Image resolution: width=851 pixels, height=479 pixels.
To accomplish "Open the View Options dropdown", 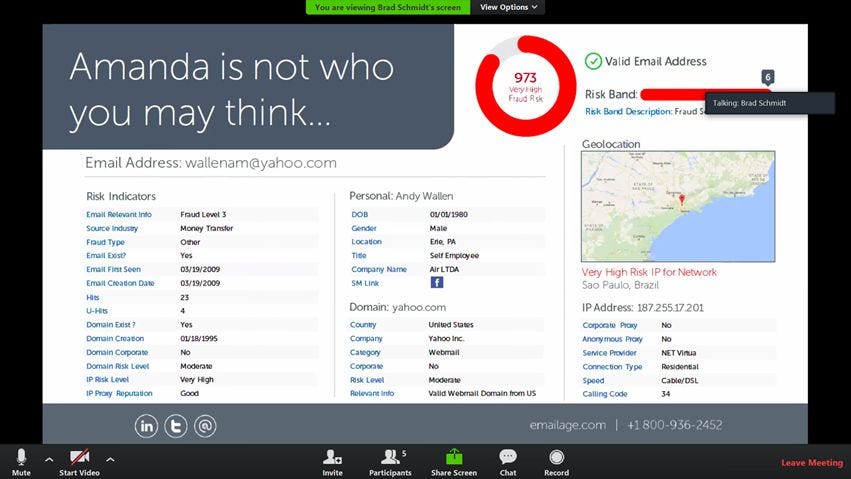I will pos(508,7).
